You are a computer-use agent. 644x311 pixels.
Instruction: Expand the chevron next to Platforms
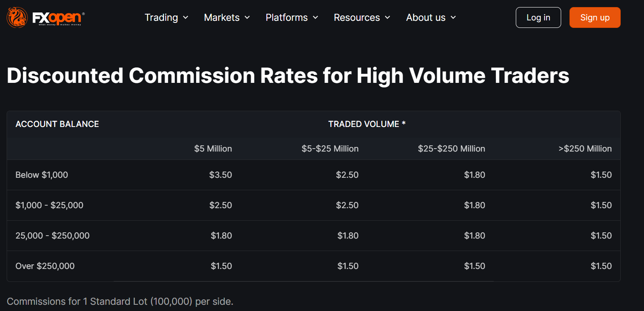click(316, 17)
